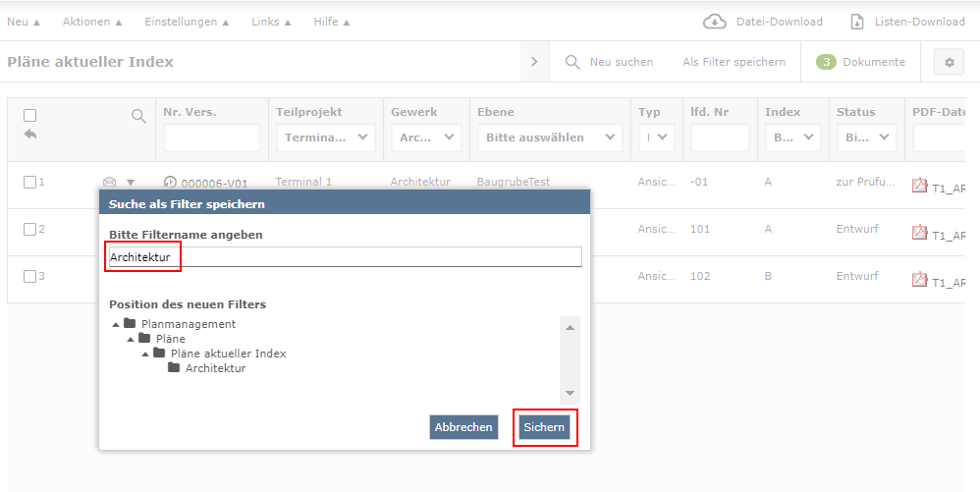Click the magnifier icon beside Neu suchen
The image size is (980, 492).
pos(572,62)
